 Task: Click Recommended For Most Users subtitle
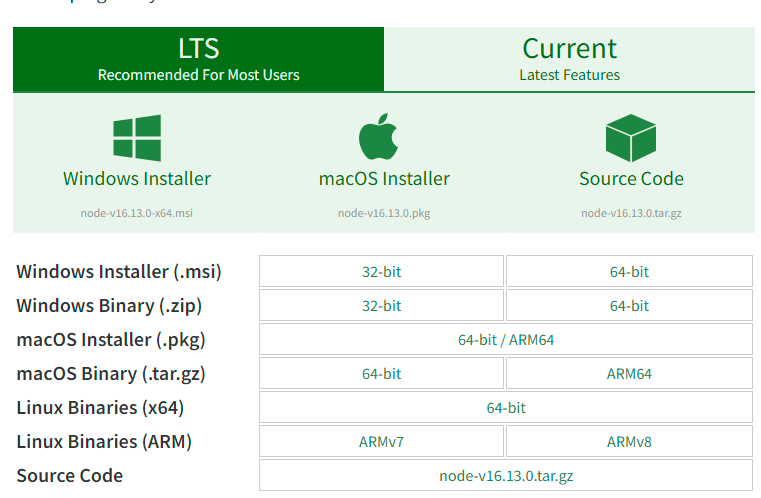coord(199,75)
